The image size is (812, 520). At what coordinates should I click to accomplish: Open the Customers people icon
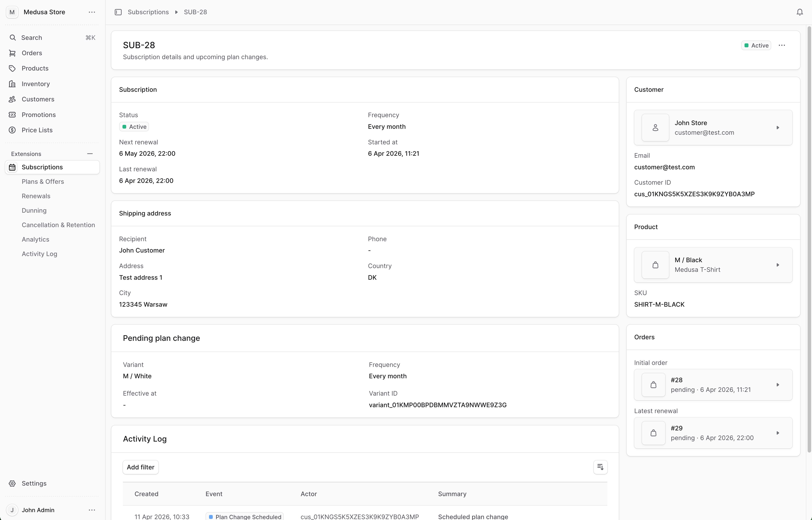coord(12,99)
